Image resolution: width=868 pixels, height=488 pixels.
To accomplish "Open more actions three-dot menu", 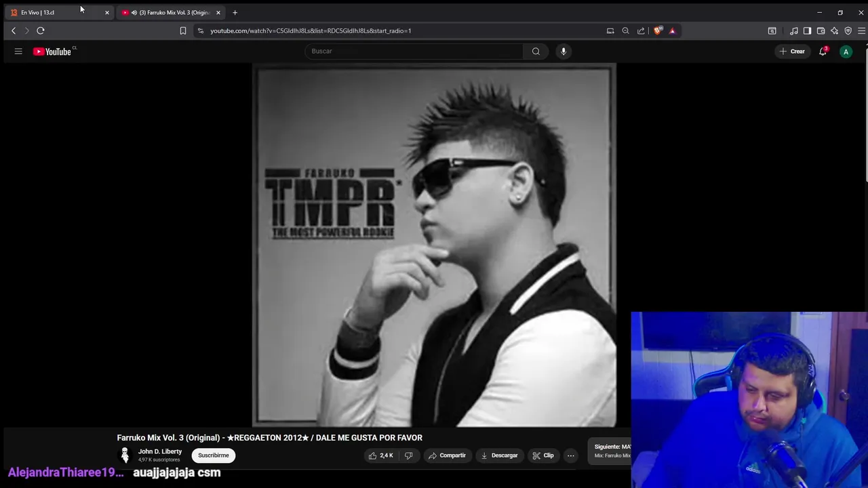I will point(571,455).
